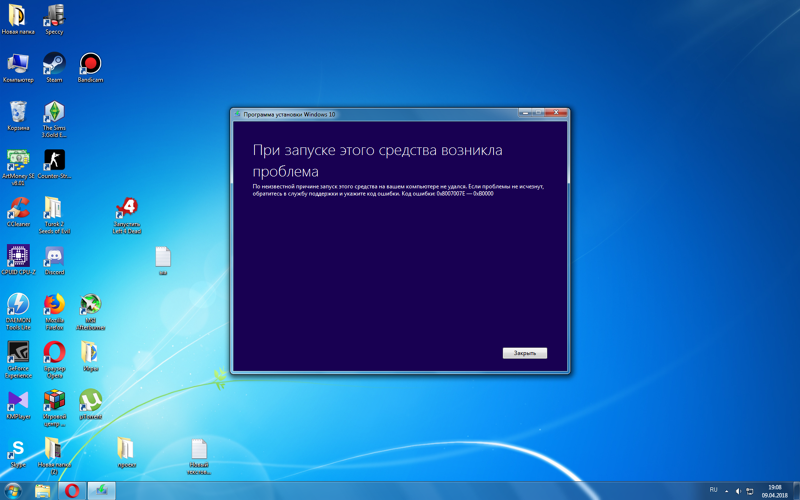800x500 pixels.
Task: Show hidden system tray icons arrow
Action: click(x=727, y=491)
